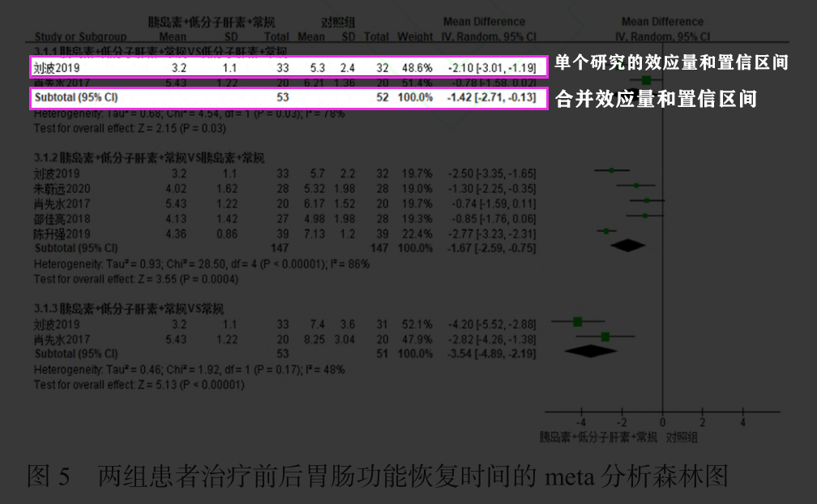
Task: Select the value -1.30 [-2.25, -0.35]
Action: coord(492,189)
